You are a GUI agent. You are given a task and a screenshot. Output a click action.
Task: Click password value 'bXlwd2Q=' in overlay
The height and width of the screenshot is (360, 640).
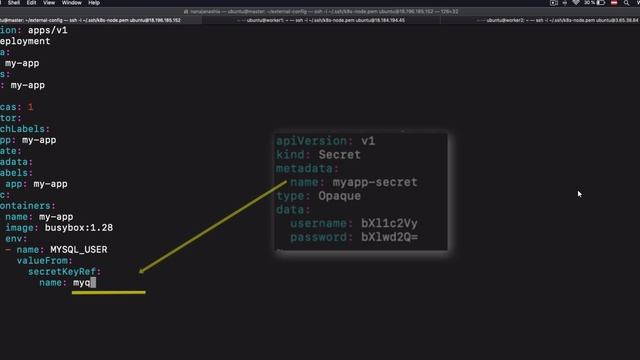pos(390,237)
